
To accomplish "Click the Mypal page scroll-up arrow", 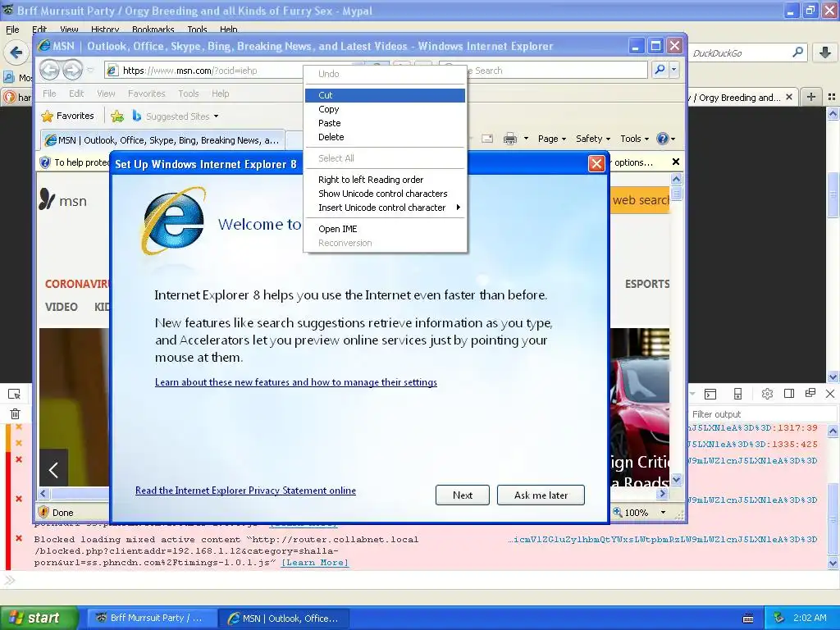I will coord(833,113).
